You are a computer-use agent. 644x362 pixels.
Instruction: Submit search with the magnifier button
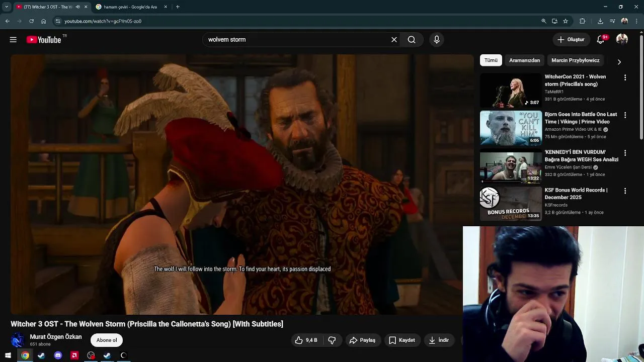click(x=412, y=40)
